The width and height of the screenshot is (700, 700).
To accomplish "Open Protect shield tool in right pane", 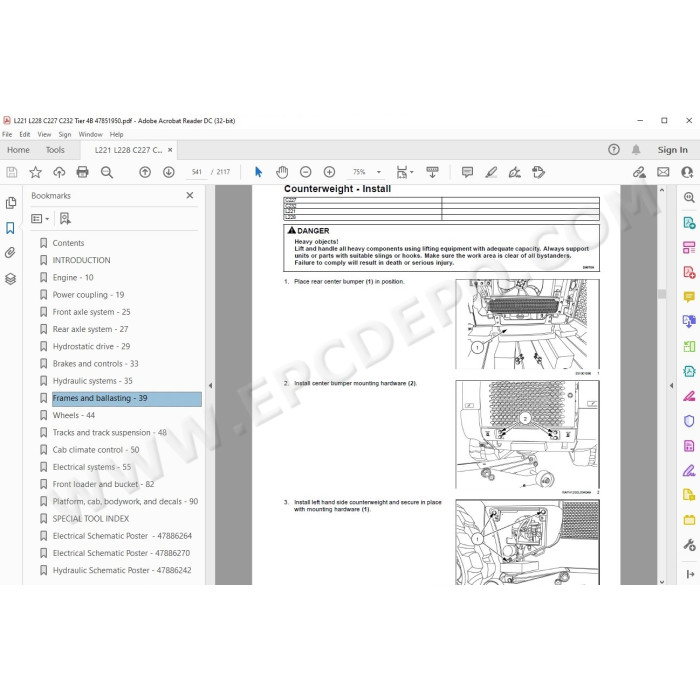I will [689, 421].
